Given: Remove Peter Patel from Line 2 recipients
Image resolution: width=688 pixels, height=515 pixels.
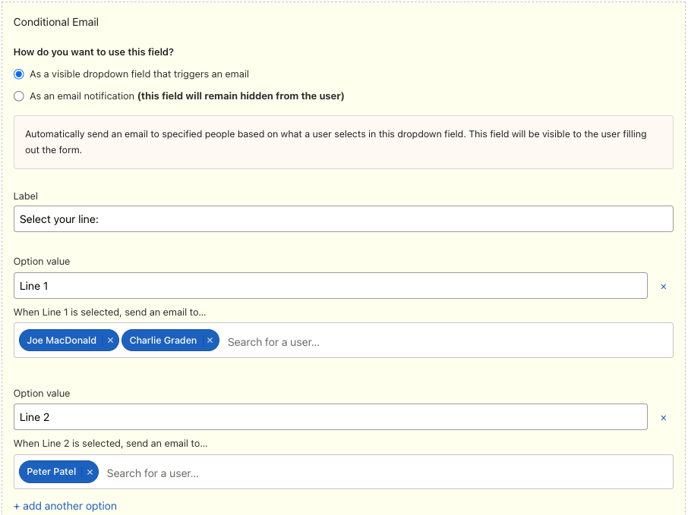Looking at the screenshot, I should [x=90, y=472].
